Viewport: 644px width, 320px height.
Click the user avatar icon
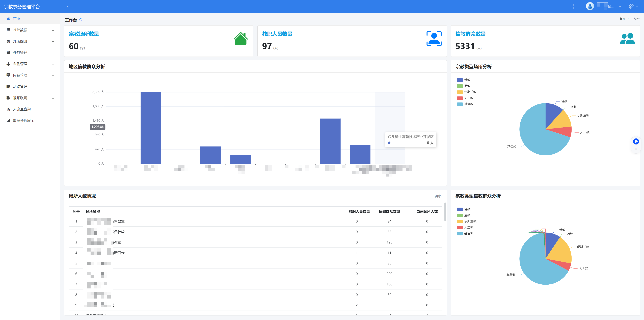[590, 6]
